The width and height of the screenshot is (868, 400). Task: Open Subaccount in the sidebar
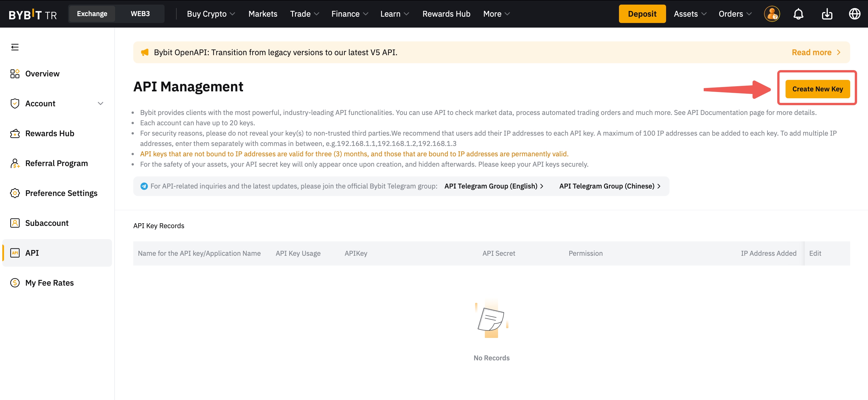(47, 223)
